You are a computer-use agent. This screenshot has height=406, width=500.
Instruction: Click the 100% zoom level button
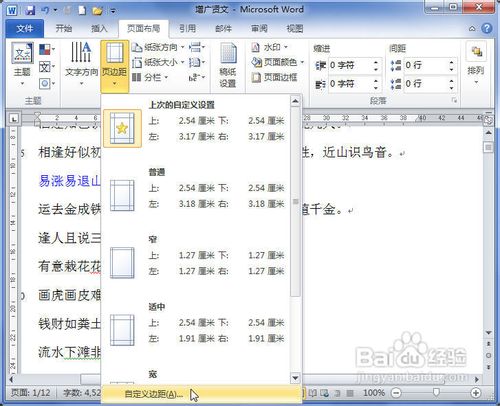(x=374, y=393)
